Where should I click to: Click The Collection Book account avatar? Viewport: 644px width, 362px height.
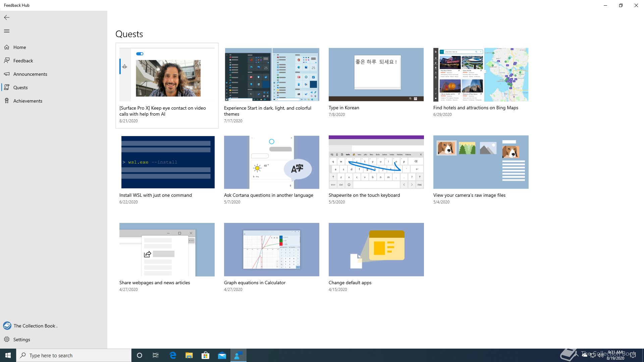(x=7, y=326)
